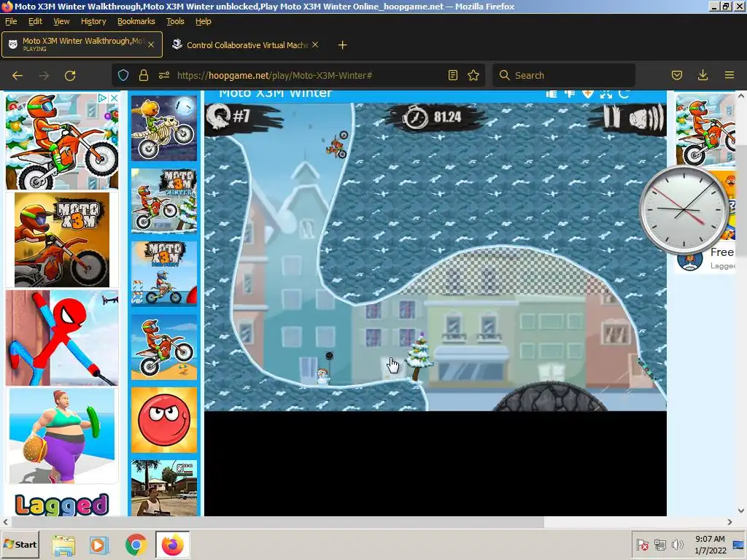Close the left ad with X icon

[x=114, y=98]
